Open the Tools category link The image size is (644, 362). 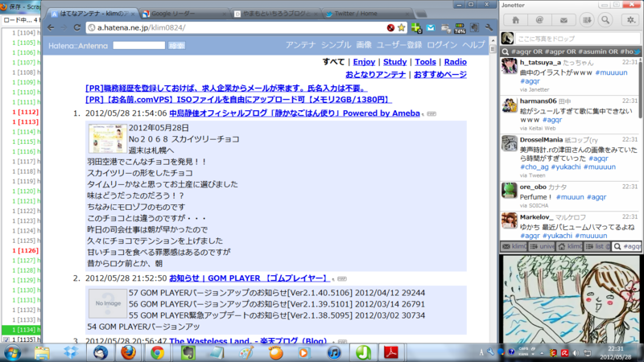click(x=425, y=62)
